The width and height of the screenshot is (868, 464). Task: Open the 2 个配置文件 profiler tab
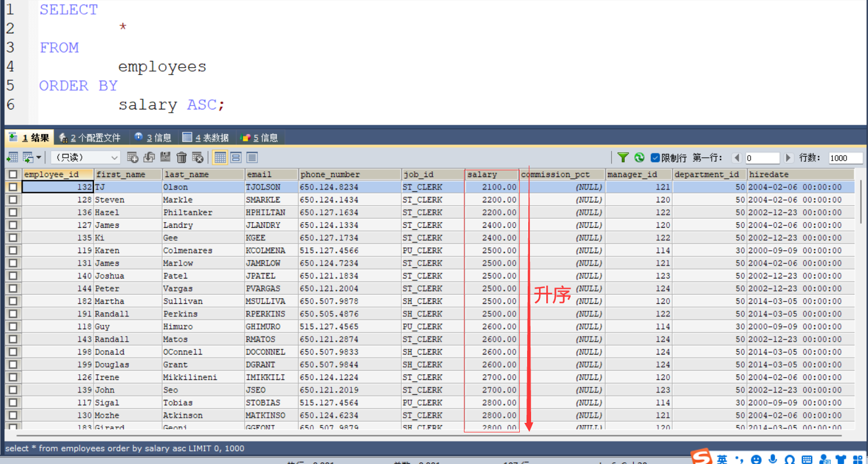[90, 138]
